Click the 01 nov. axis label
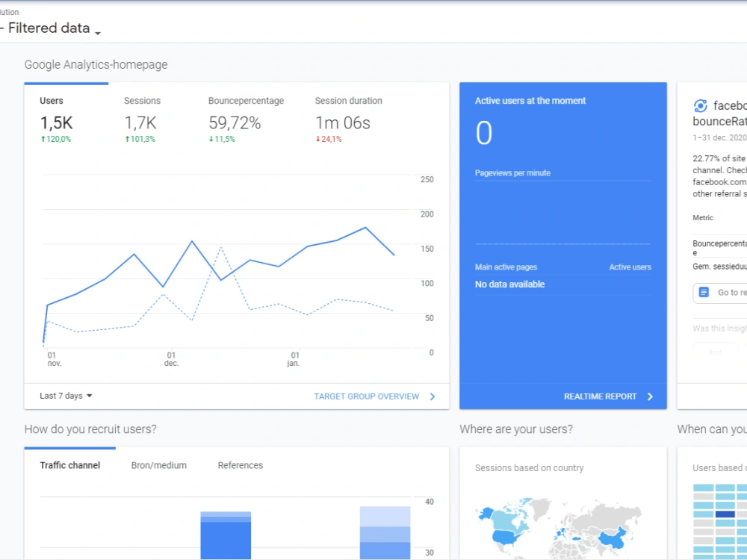Image resolution: width=747 pixels, height=560 pixels. click(54, 359)
